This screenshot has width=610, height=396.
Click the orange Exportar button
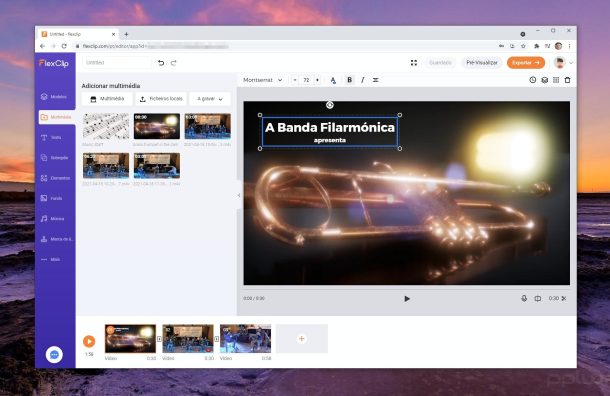point(526,63)
